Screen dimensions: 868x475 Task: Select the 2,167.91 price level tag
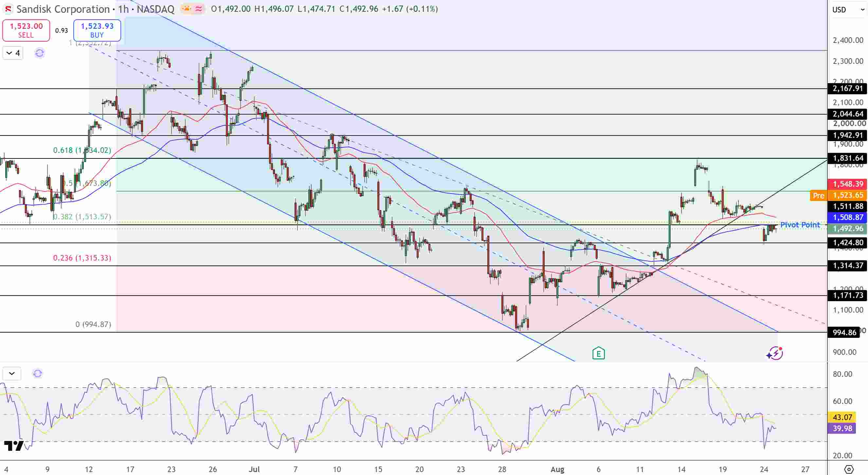click(x=847, y=89)
